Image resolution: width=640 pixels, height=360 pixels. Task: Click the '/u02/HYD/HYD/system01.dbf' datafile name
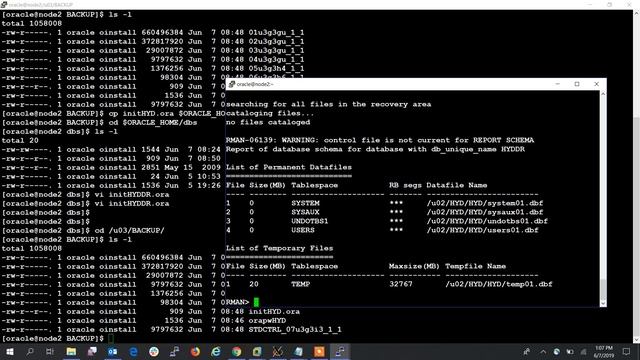click(x=485, y=203)
